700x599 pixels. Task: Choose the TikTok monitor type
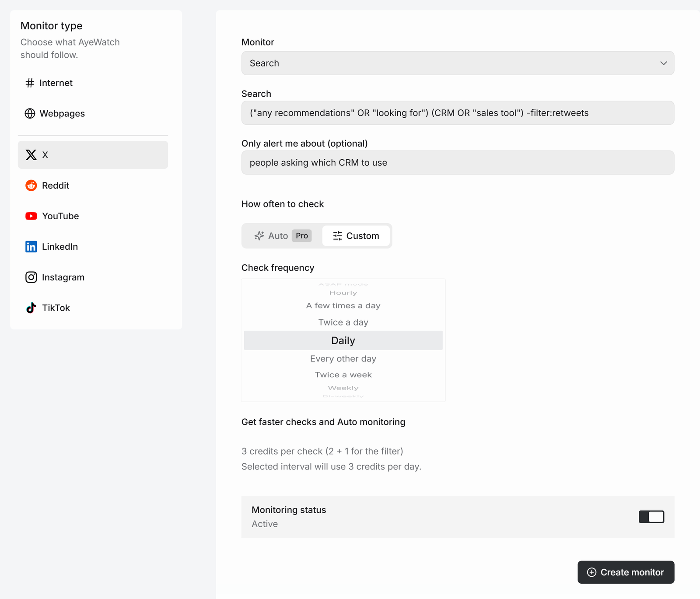93,308
